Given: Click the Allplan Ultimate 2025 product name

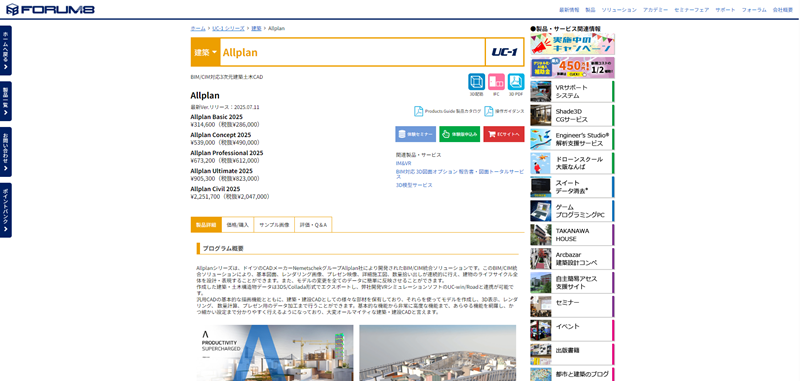Looking at the screenshot, I should pos(221,171).
